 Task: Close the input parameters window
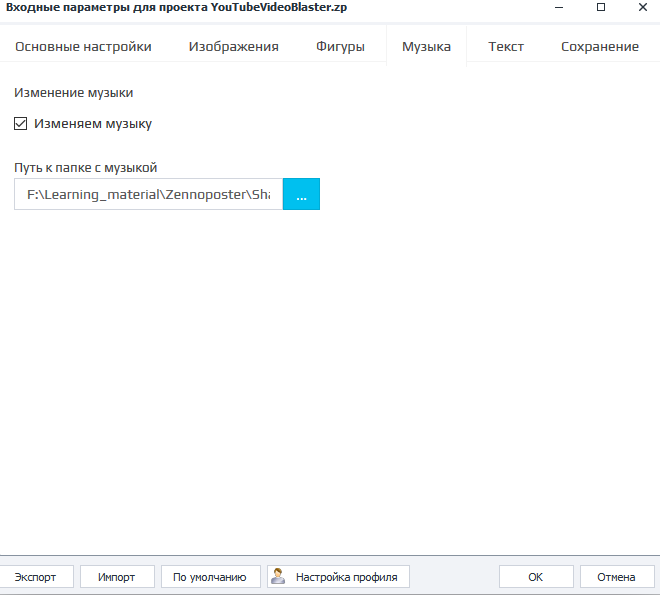coord(643,8)
